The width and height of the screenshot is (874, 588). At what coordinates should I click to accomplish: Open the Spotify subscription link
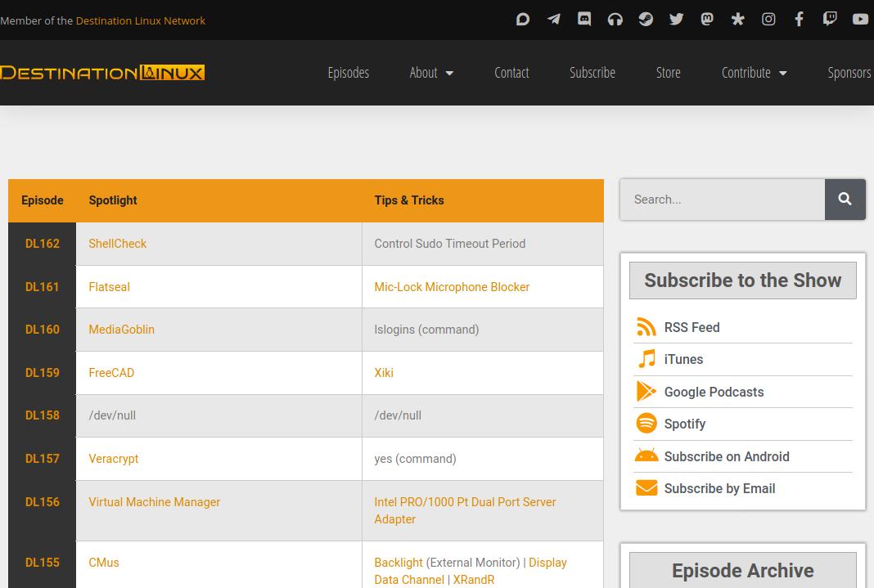[x=684, y=424]
